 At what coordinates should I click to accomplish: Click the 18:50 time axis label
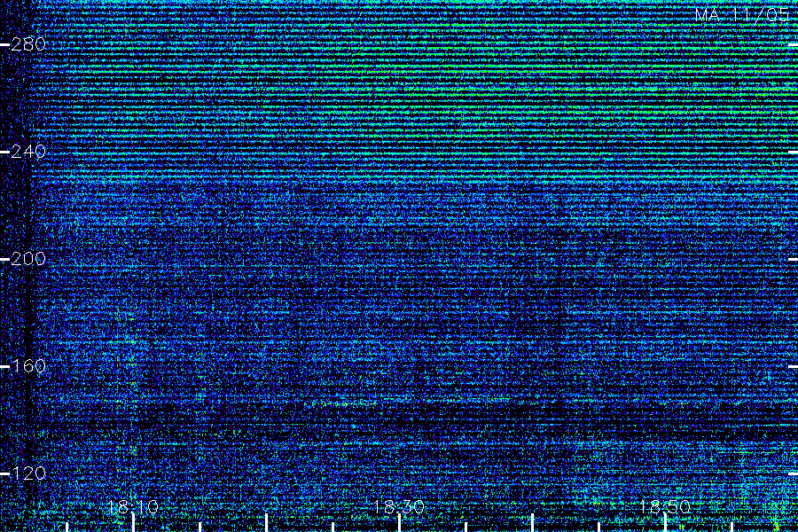click(x=665, y=506)
